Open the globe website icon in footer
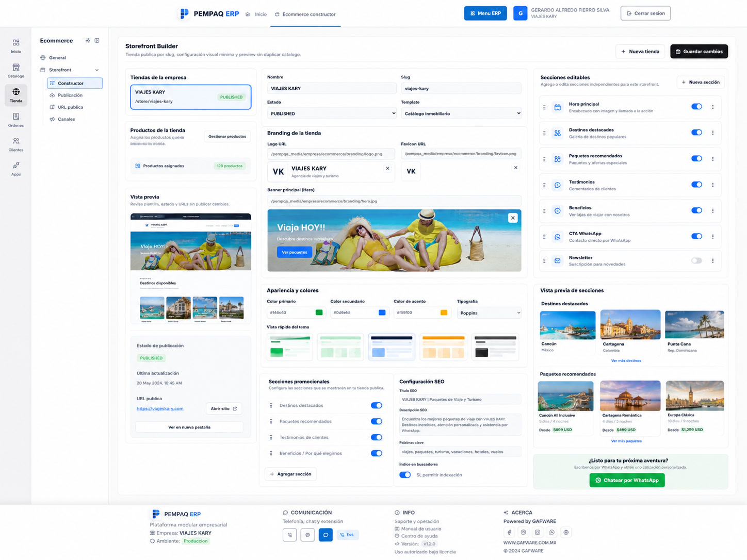The height and width of the screenshot is (560, 747). [x=566, y=532]
